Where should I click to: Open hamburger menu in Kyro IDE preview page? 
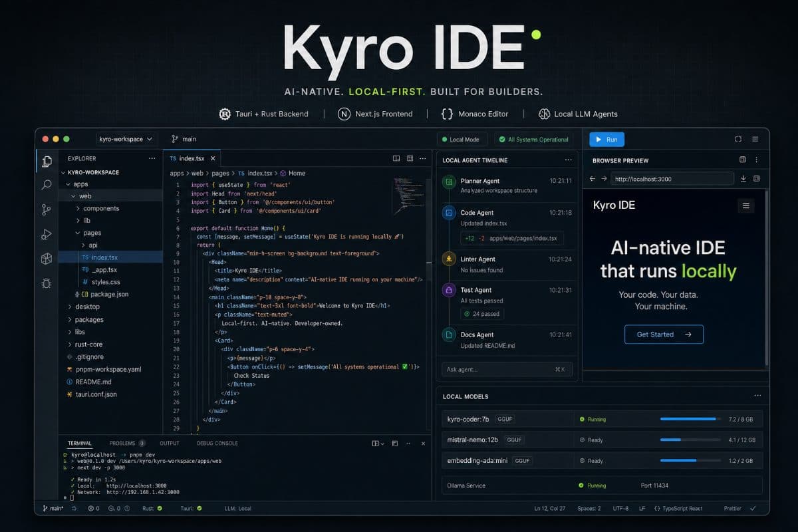pos(746,206)
